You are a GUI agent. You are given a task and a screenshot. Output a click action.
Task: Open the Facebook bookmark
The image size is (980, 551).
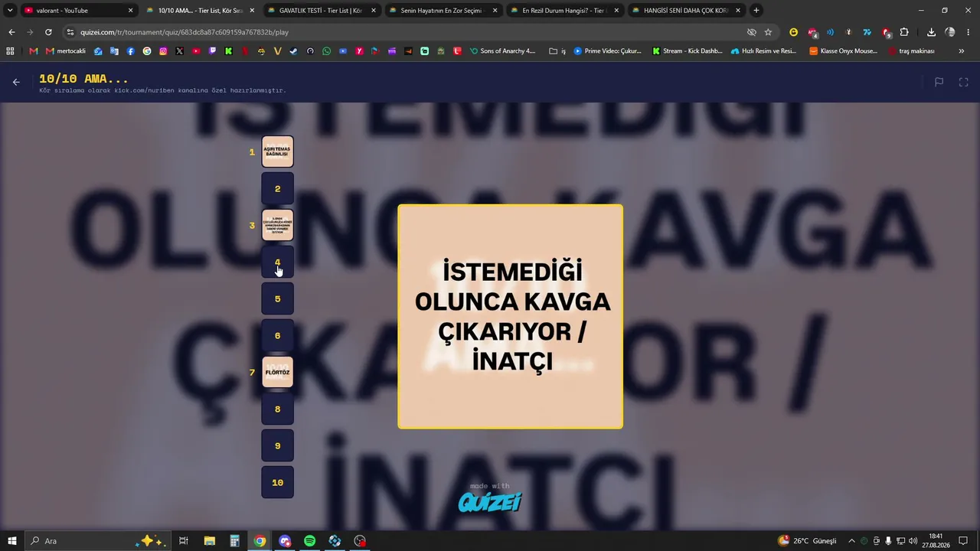click(x=130, y=51)
